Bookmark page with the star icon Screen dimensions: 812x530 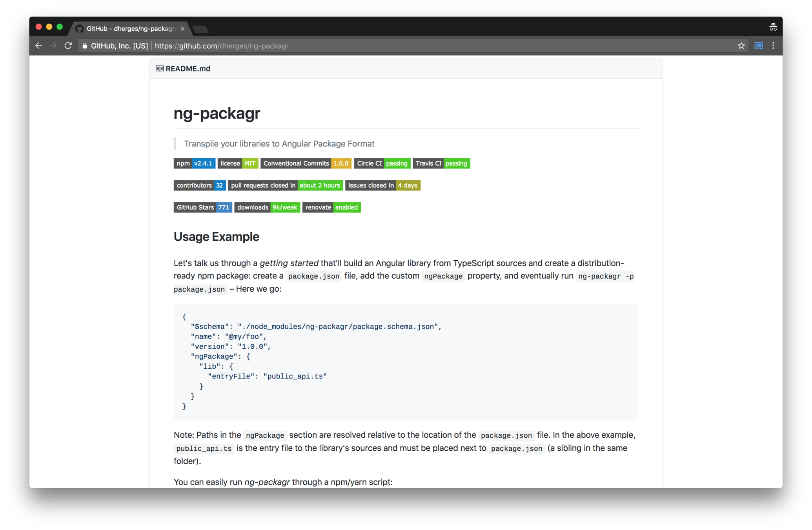point(741,46)
